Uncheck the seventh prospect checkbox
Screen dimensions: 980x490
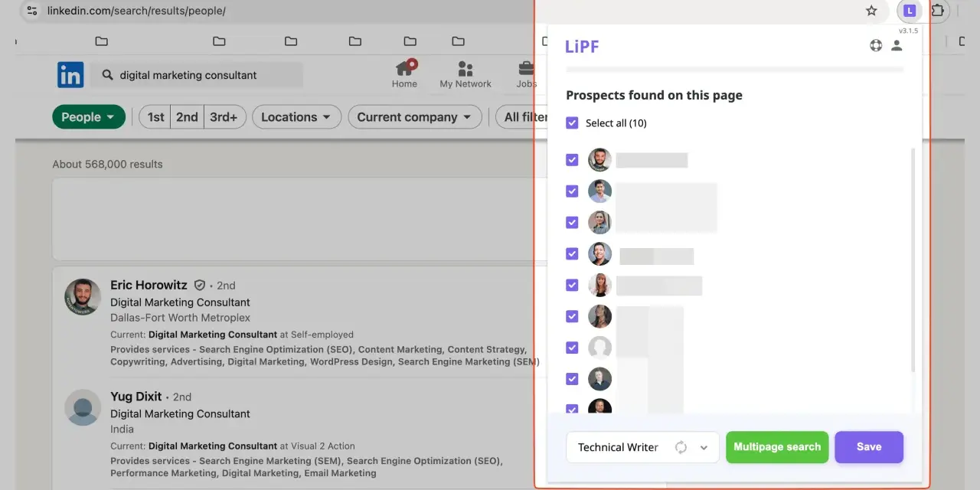(x=572, y=348)
